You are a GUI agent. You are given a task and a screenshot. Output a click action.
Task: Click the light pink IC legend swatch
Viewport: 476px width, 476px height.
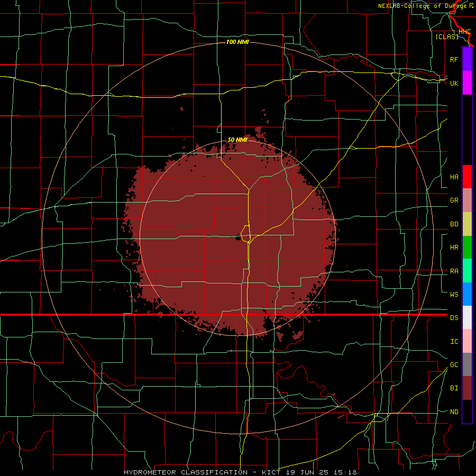click(467, 341)
